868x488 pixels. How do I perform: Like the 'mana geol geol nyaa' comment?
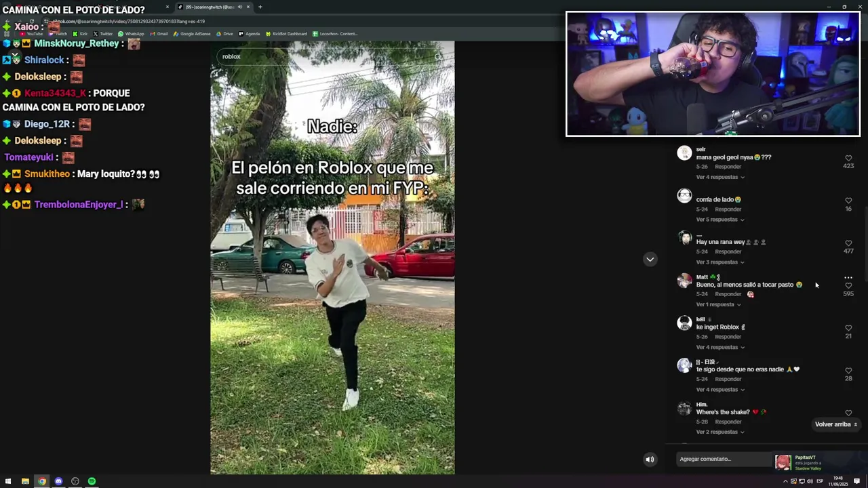coord(848,158)
